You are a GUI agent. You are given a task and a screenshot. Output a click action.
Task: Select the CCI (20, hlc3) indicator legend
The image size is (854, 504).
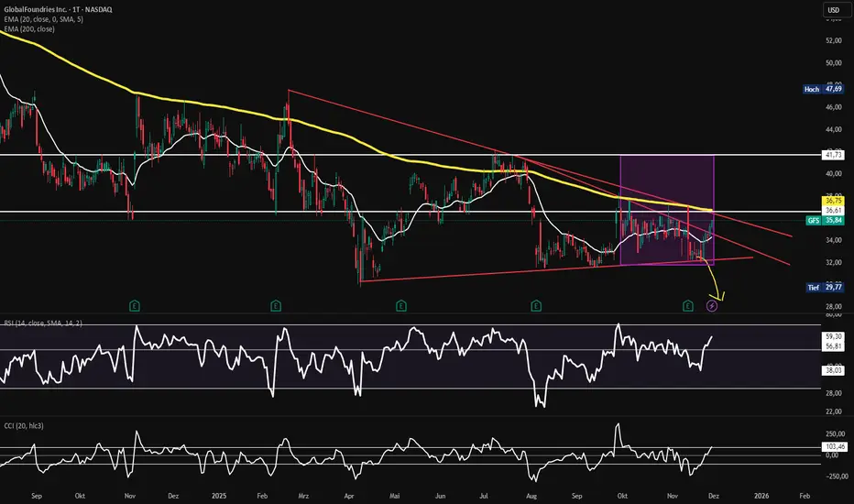pyautogui.click(x=24, y=425)
